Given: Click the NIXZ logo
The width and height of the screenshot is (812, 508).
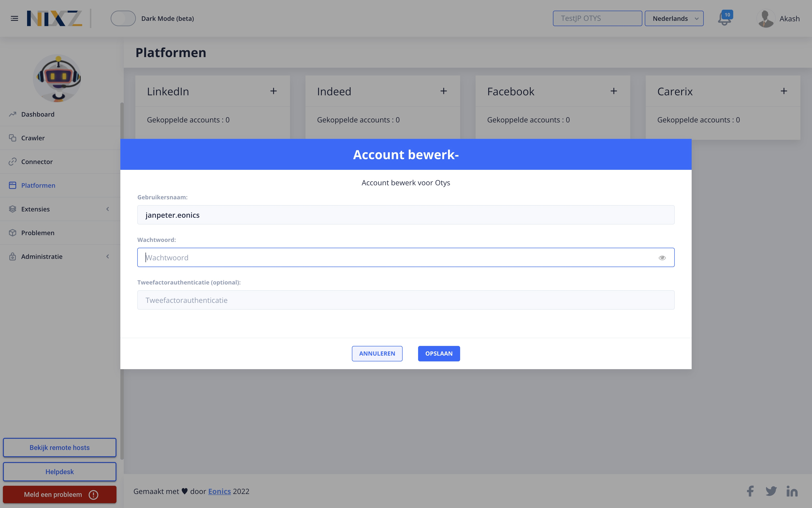Looking at the screenshot, I should pos(54,18).
